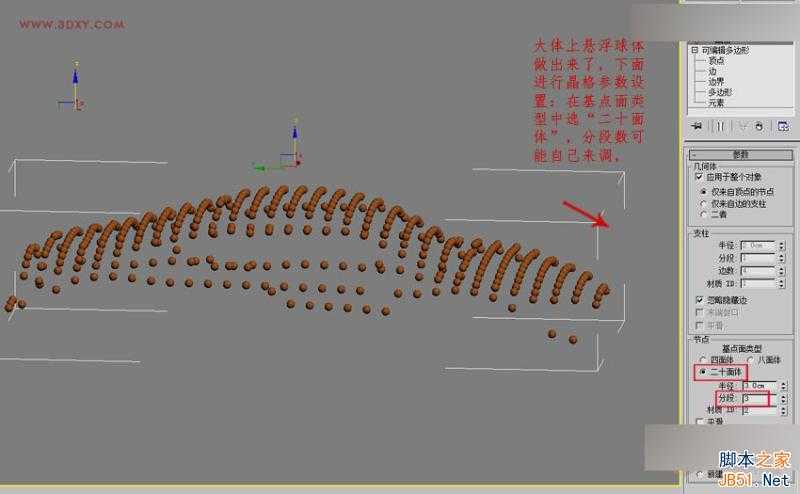Viewport: 800px width, 494px height.
Task: Click the 支柱 半径 input field
Action: coord(758,245)
